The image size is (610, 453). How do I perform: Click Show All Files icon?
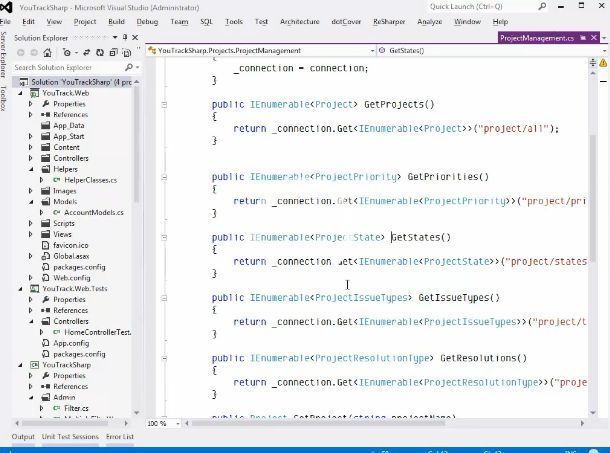(126, 53)
